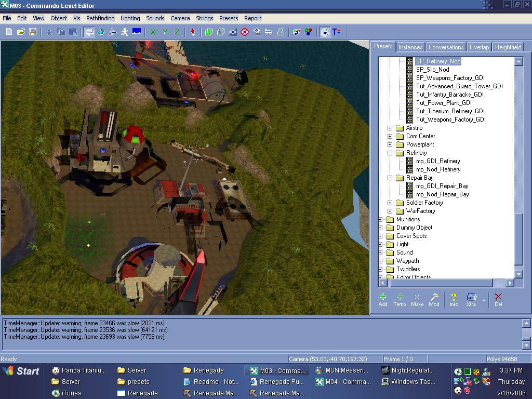
Task: Click the Open file folder icon
Action: (x=21, y=32)
